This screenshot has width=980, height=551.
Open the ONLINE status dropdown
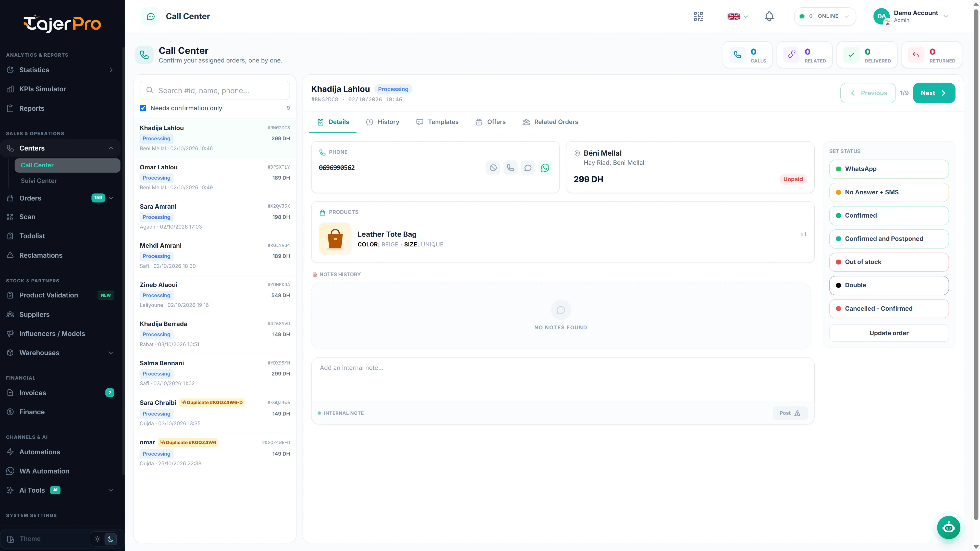point(825,16)
